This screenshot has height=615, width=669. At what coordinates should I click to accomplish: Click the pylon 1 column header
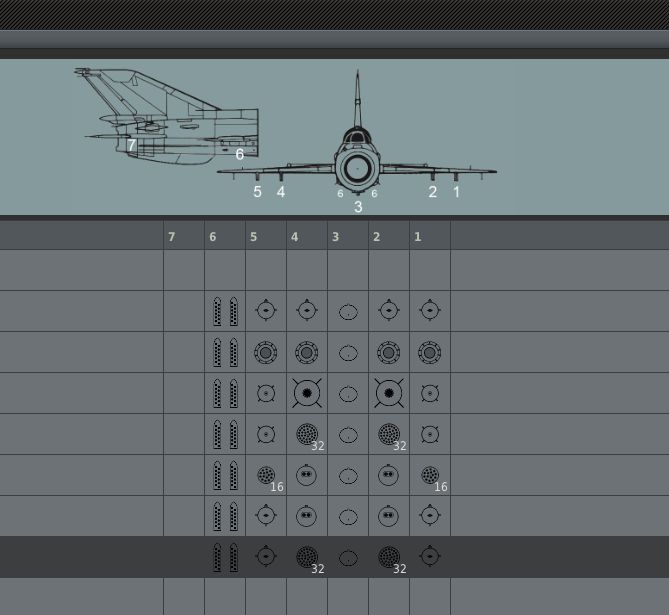coord(430,237)
